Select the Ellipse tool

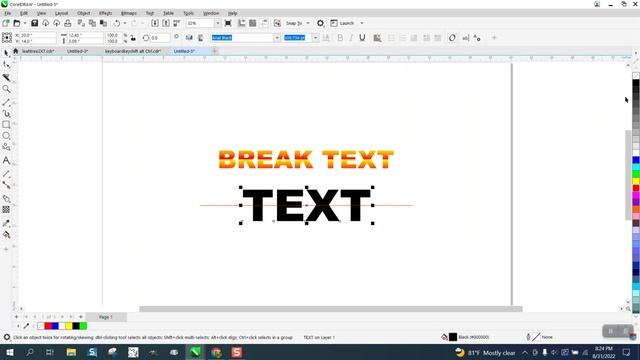coord(6,136)
